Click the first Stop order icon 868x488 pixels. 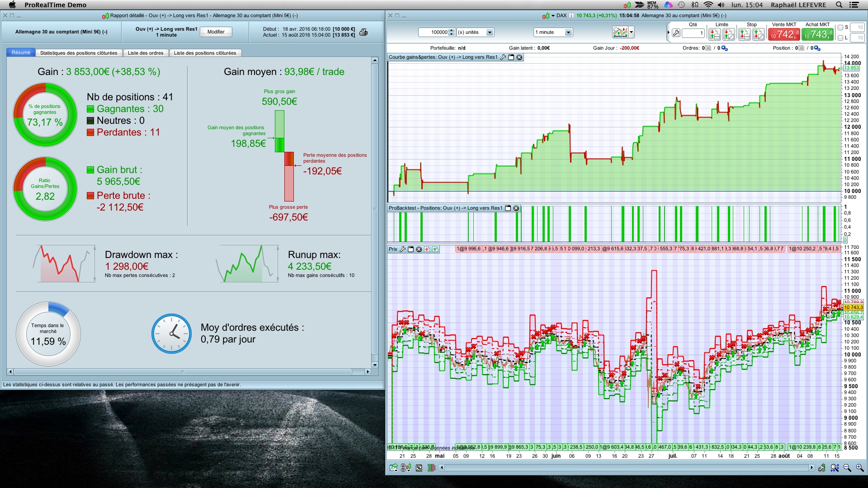pos(744,34)
